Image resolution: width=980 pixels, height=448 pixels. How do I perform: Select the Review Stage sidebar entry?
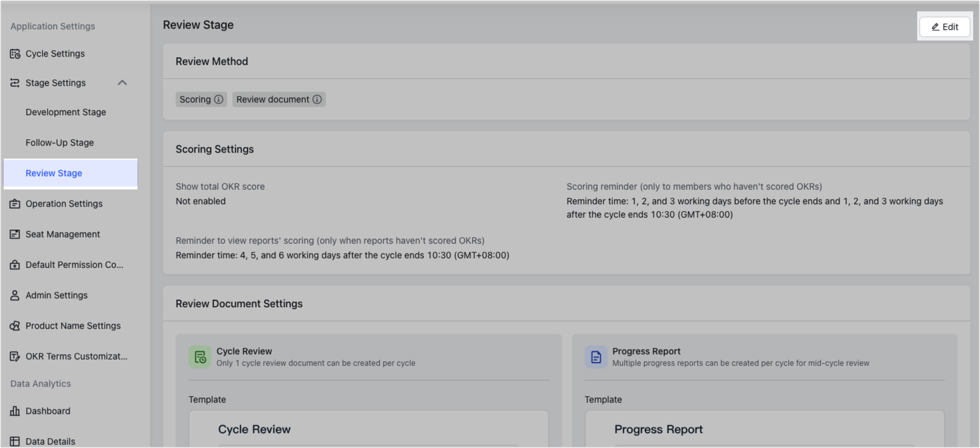[53, 172]
